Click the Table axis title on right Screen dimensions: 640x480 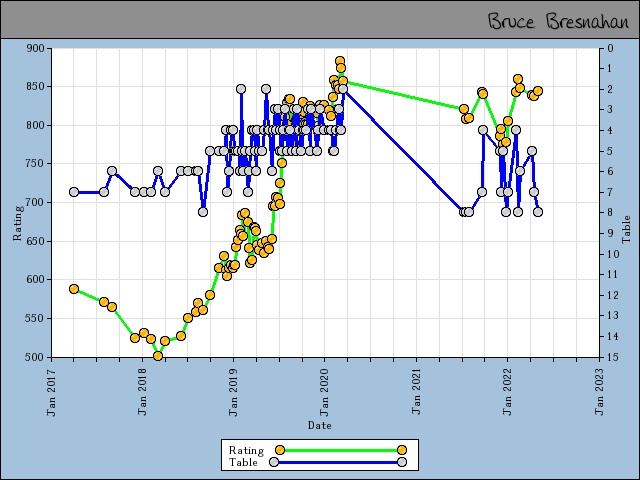[x=626, y=230]
